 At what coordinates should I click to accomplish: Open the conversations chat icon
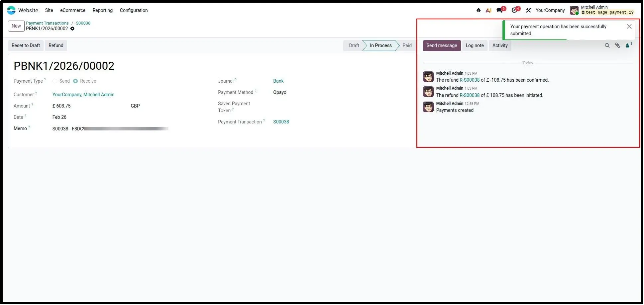click(500, 10)
